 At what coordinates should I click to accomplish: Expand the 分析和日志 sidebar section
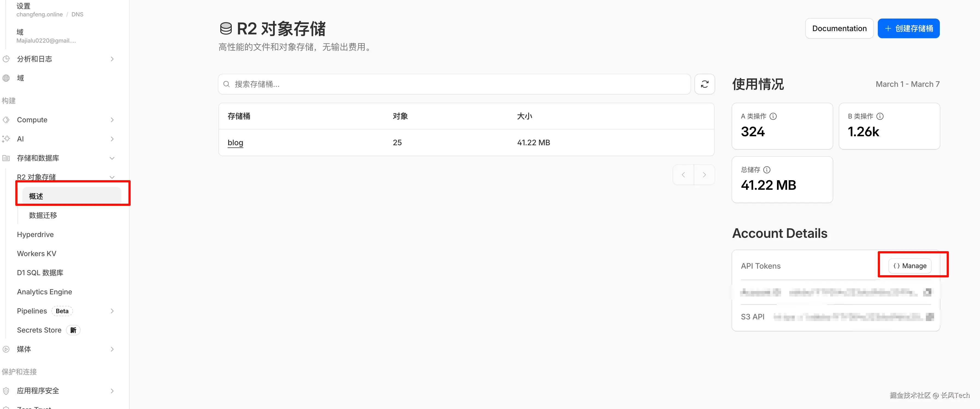112,59
